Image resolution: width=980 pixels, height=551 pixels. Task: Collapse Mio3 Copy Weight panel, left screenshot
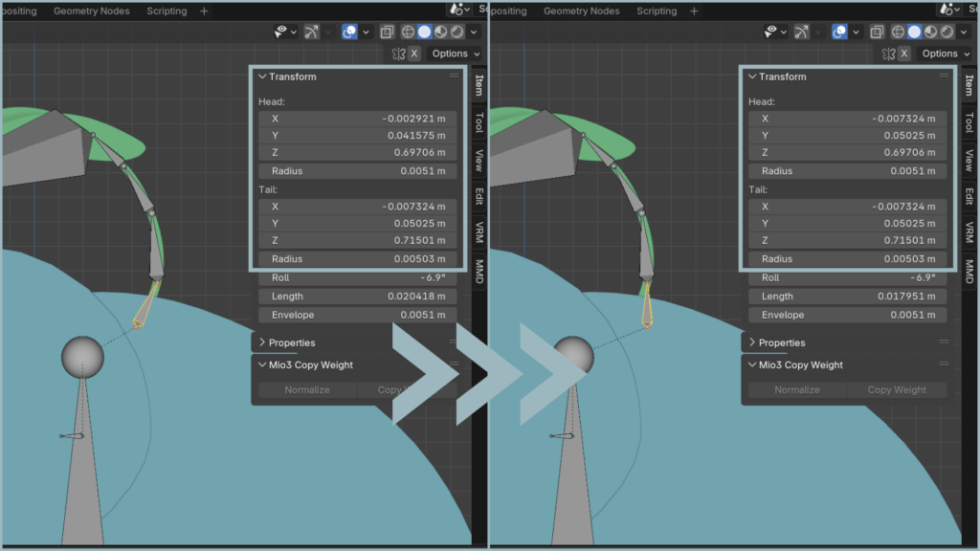point(262,364)
